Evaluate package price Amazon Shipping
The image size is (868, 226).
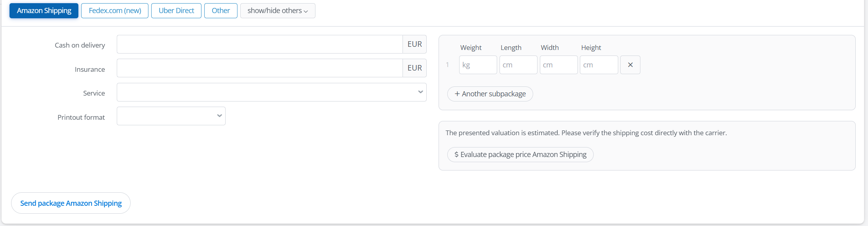tap(520, 155)
